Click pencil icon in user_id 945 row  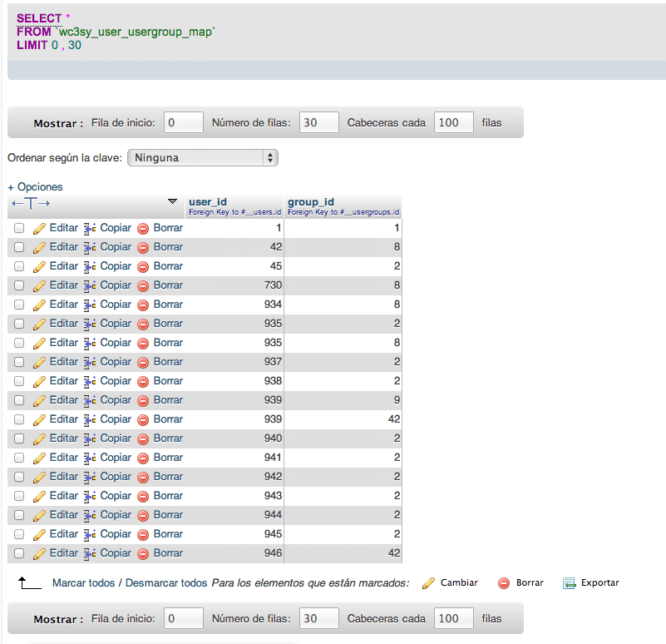click(x=39, y=534)
